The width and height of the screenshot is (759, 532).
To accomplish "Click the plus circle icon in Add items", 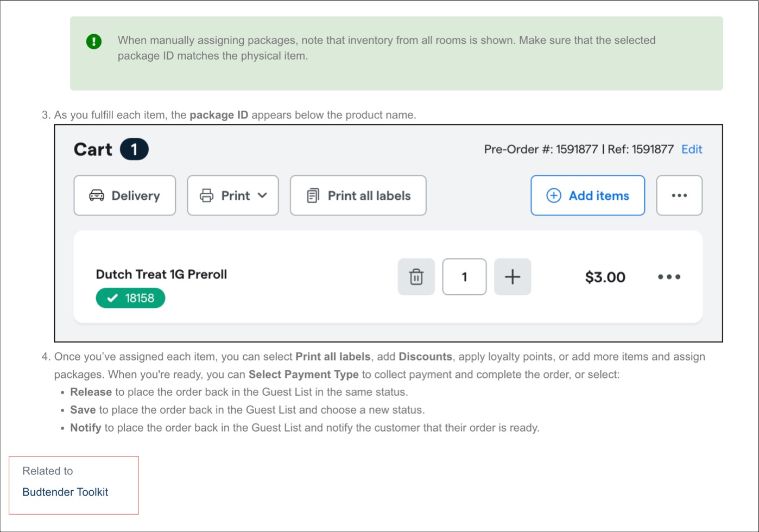I will (553, 195).
